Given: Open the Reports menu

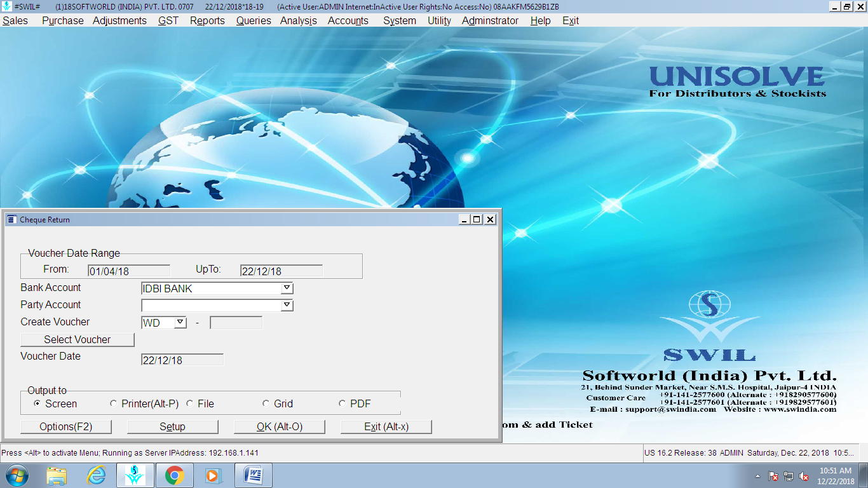Looking at the screenshot, I should [x=207, y=20].
